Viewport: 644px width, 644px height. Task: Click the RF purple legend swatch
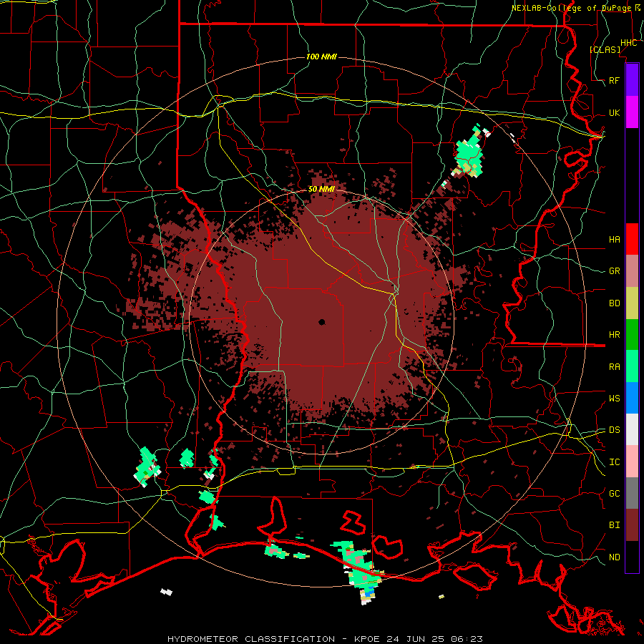632,80
